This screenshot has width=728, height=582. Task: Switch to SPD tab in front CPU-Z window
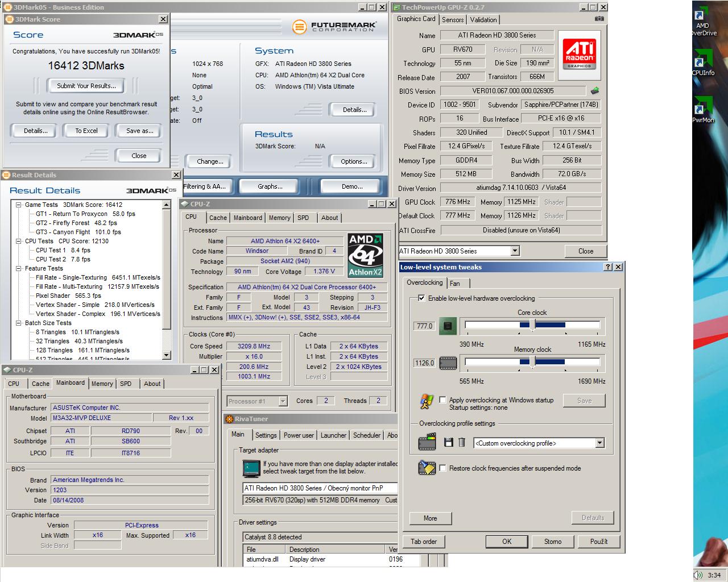(x=303, y=218)
